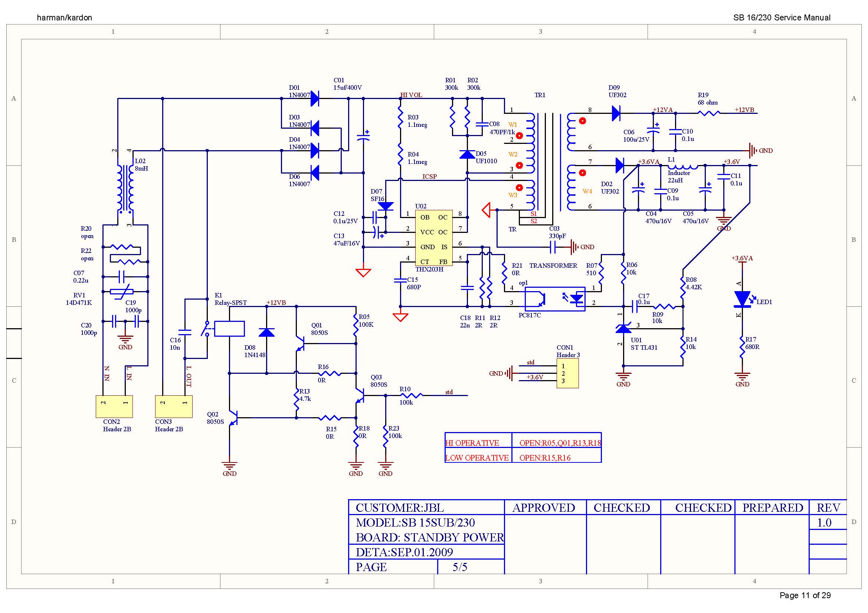Select the PC817C optocoupler symbol
This screenshot has height=613, width=868.
pyautogui.click(x=555, y=299)
